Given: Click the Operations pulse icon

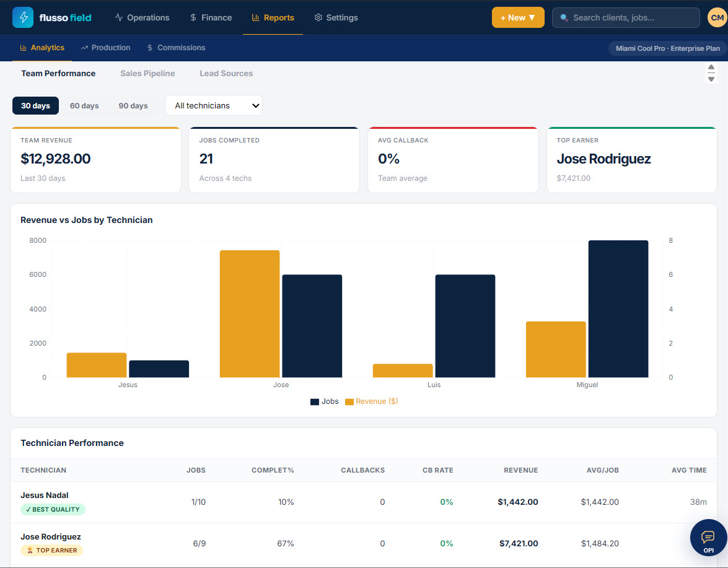Looking at the screenshot, I should tap(119, 17).
